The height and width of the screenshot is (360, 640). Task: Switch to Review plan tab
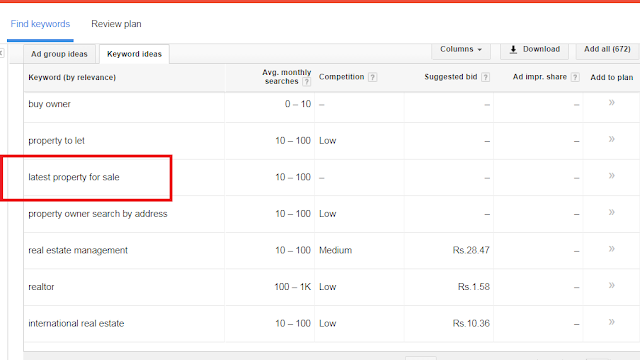click(x=116, y=24)
